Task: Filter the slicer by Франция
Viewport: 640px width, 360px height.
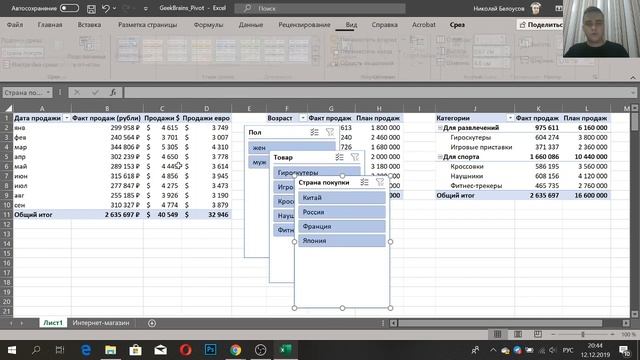Action: click(x=342, y=226)
